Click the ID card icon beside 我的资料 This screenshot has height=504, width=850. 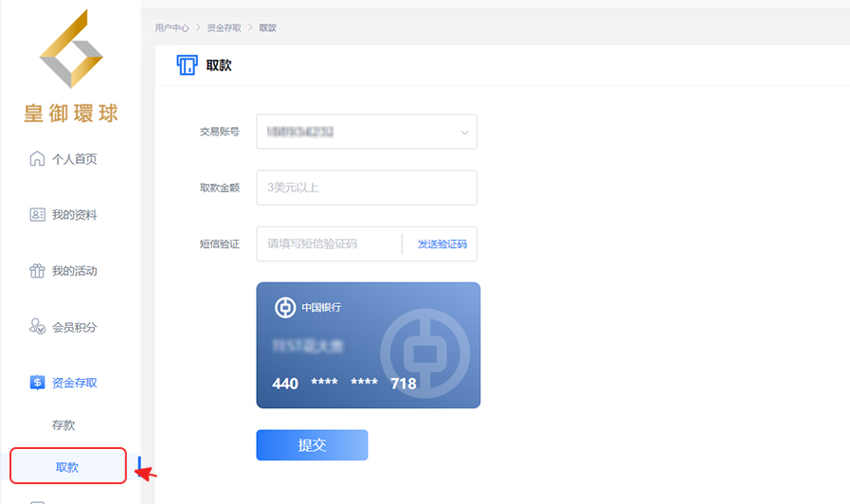click(x=37, y=215)
